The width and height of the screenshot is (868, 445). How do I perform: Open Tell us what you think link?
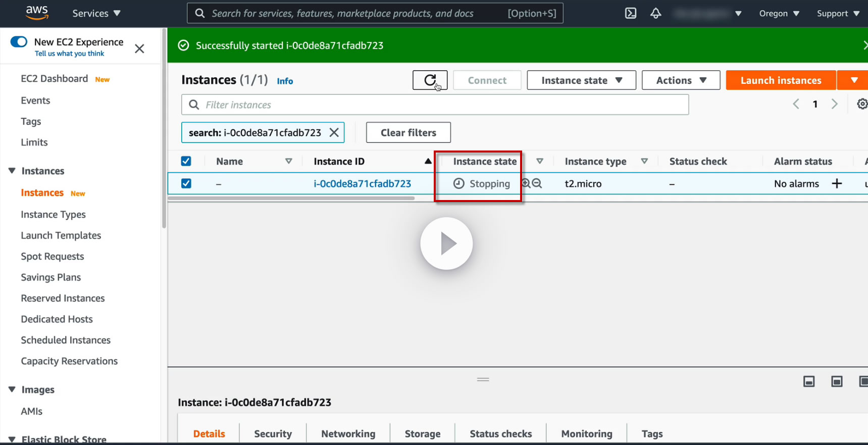coord(69,54)
